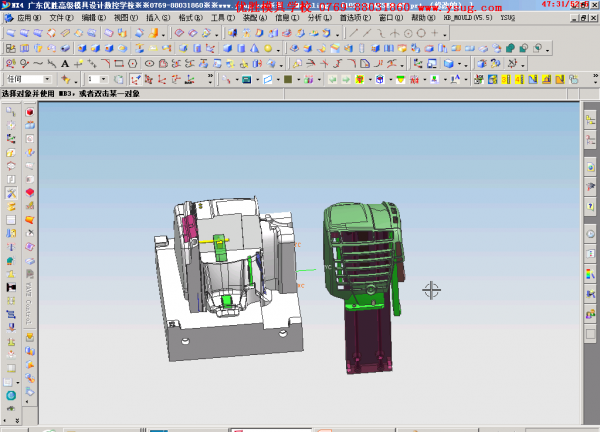600x432 pixels.
Task: Open the 文件 (File) menu
Action: click(61, 18)
